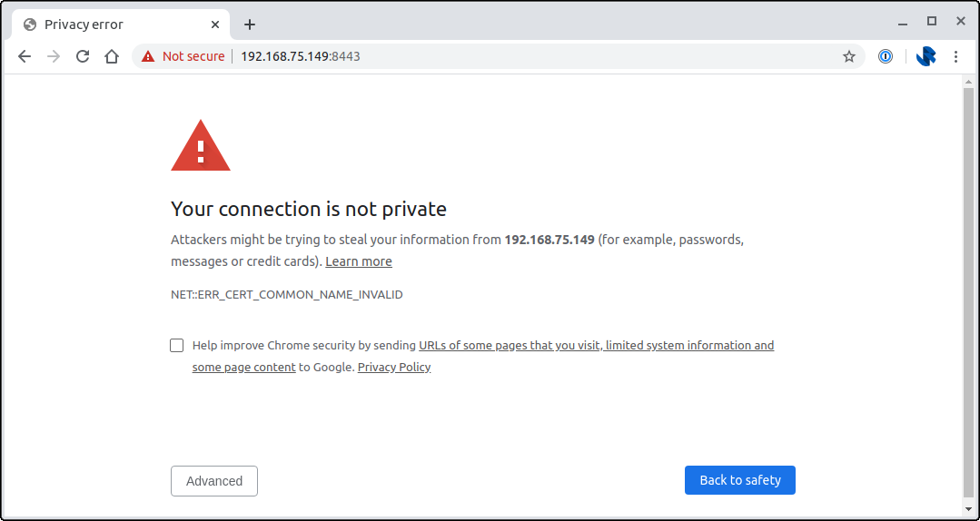Click the blue profile avatar icon
This screenshot has width=980, height=521.
(x=926, y=56)
